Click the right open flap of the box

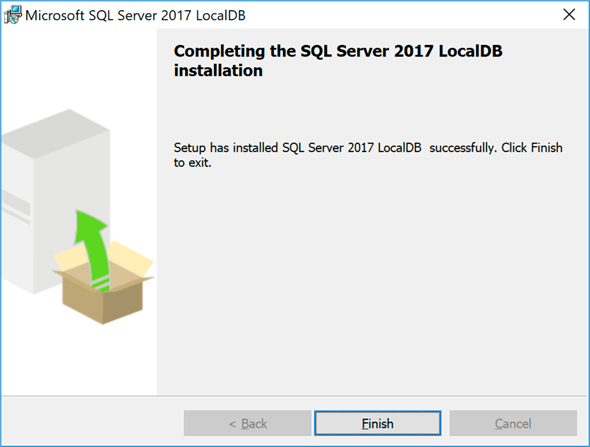point(132,260)
